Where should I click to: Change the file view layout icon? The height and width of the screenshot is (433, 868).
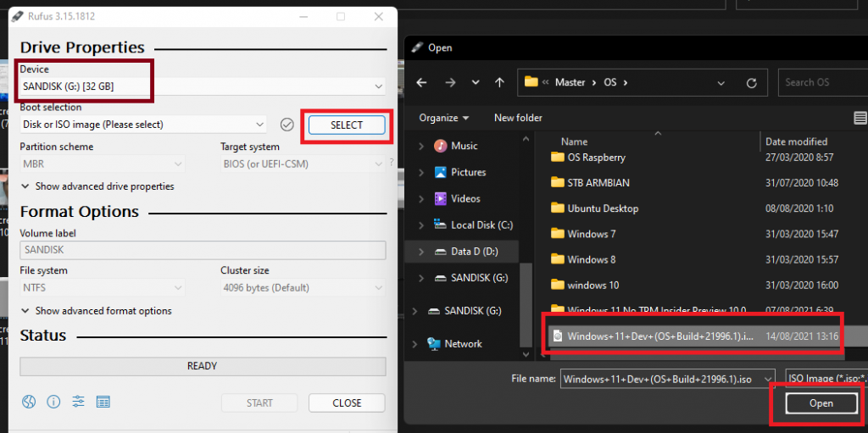pyautogui.click(x=860, y=118)
